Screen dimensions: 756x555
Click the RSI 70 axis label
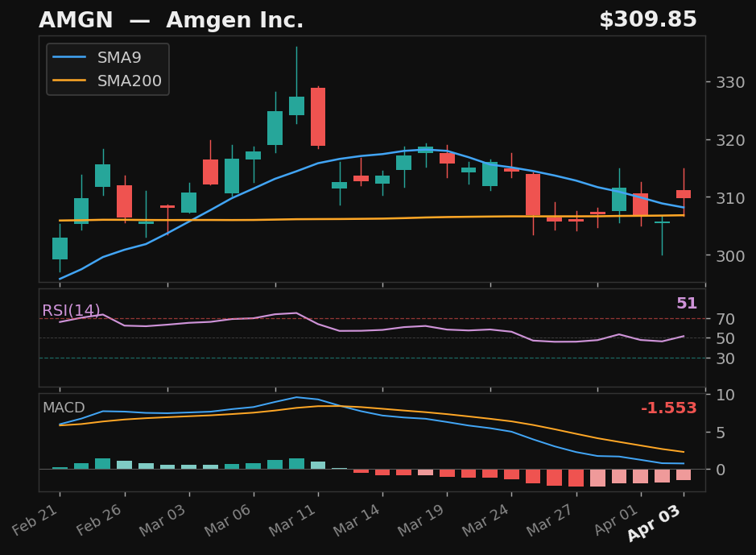tap(725, 319)
